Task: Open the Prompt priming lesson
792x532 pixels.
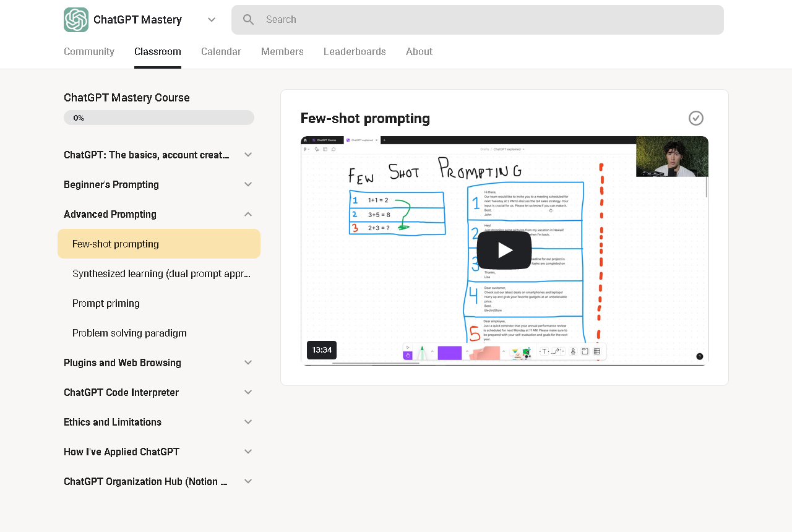Action: [159, 303]
